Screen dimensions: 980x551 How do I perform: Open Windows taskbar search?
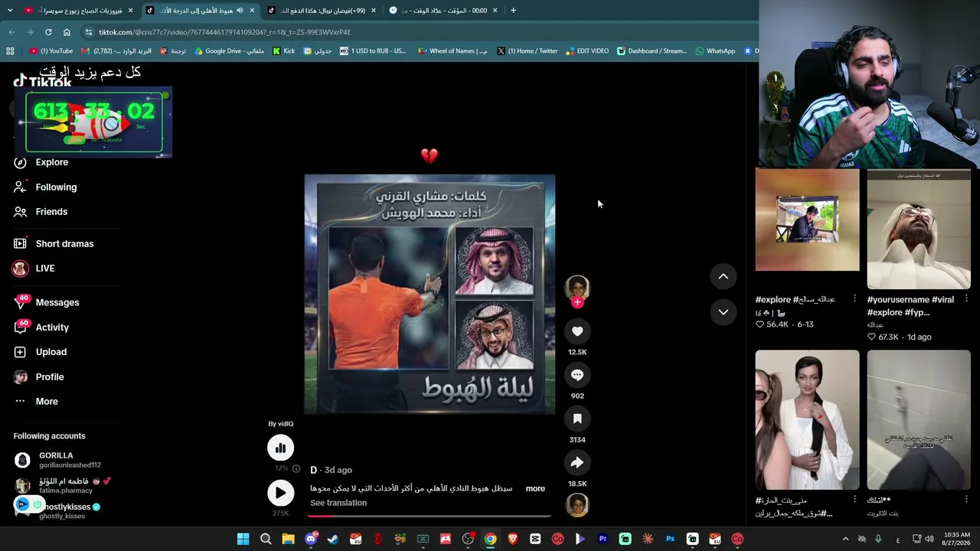tap(266, 539)
